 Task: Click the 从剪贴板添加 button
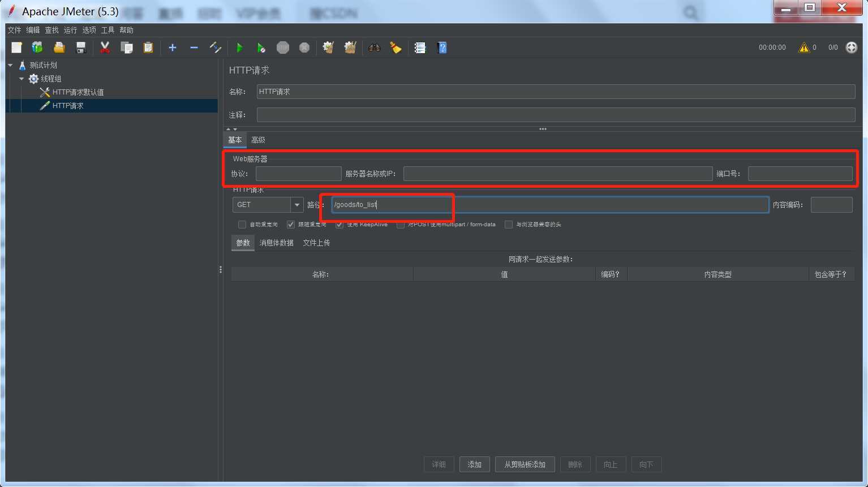pyautogui.click(x=525, y=464)
